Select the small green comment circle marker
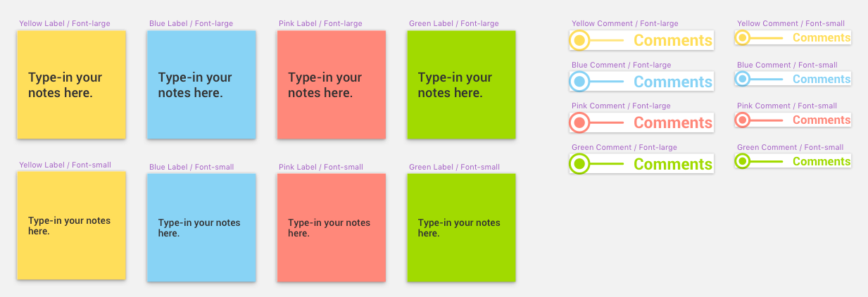This screenshot has height=297, width=868. pos(742,161)
